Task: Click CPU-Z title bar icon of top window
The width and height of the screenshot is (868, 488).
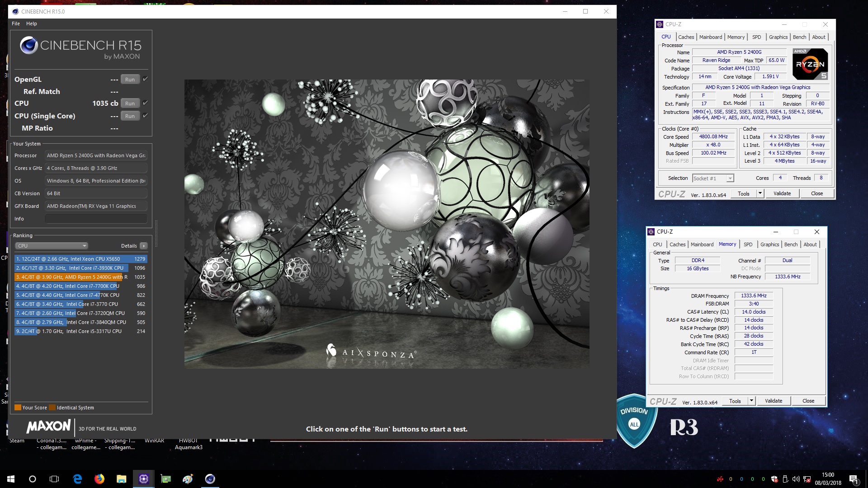Action: pyautogui.click(x=660, y=24)
